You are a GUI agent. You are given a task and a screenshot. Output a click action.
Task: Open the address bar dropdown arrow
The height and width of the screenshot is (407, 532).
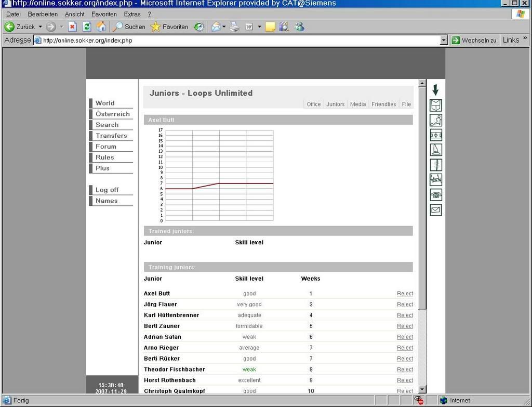click(443, 40)
